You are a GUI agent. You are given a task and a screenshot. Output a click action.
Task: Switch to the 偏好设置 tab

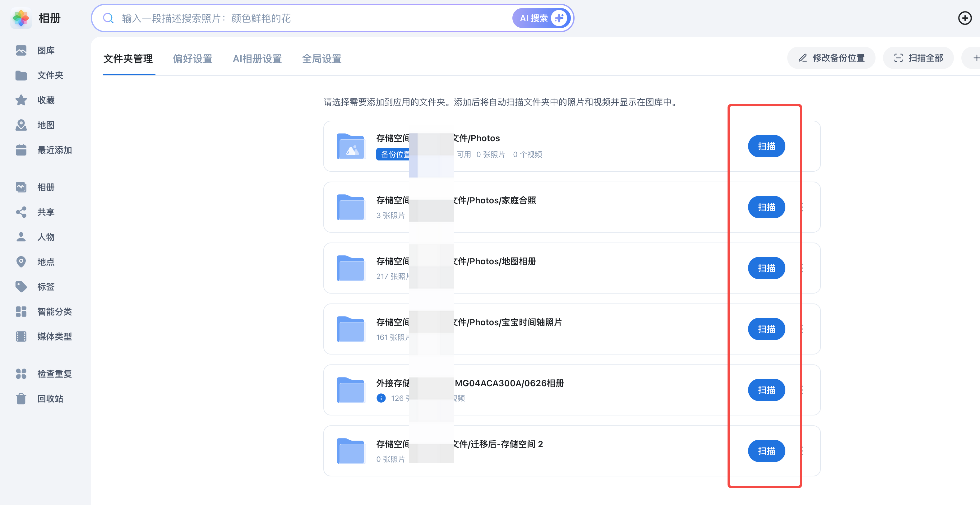pos(192,58)
